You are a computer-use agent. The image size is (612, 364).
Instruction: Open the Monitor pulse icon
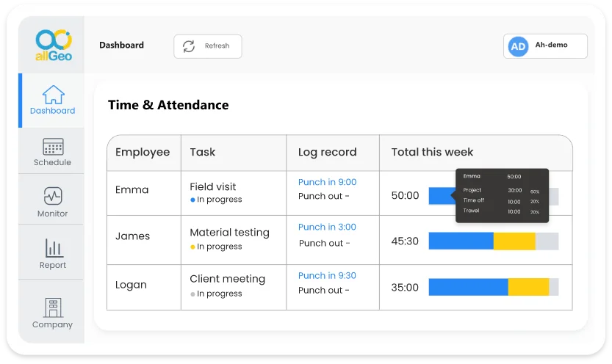pos(53,196)
